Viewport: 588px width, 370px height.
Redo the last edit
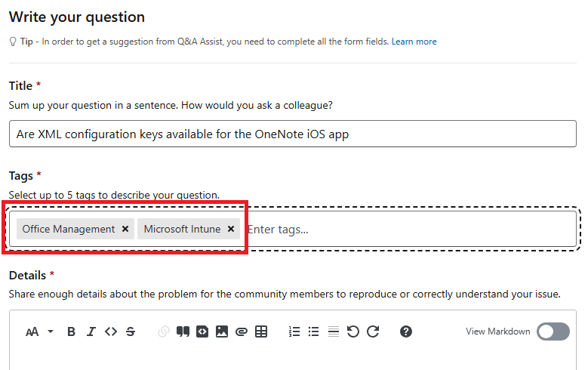click(373, 331)
